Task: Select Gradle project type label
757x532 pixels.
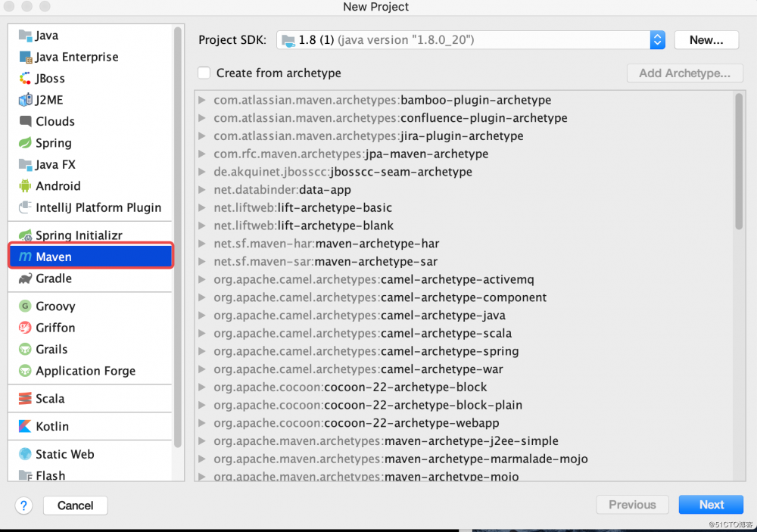Action: coord(54,278)
